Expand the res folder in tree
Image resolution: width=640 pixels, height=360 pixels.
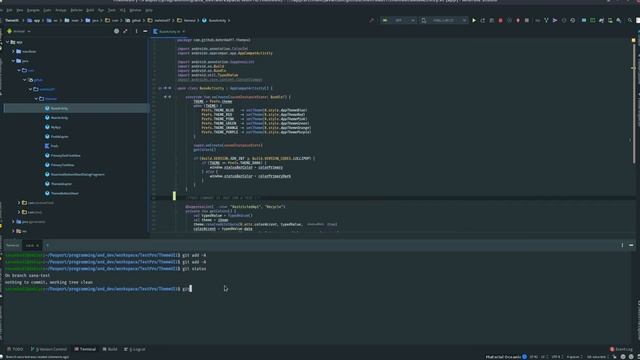[x=13, y=231]
